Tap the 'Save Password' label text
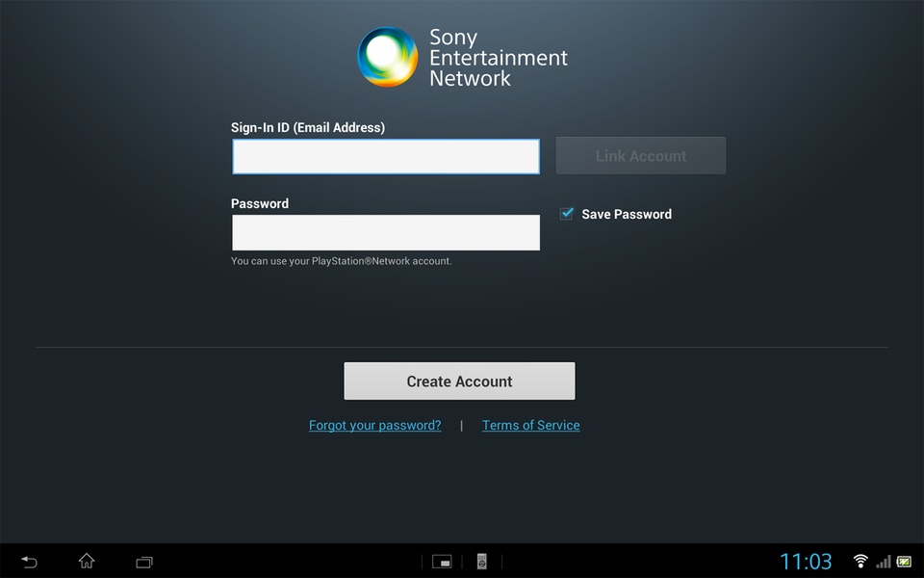Image resolution: width=924 pixels, height=578 pixels. [627, 214]
